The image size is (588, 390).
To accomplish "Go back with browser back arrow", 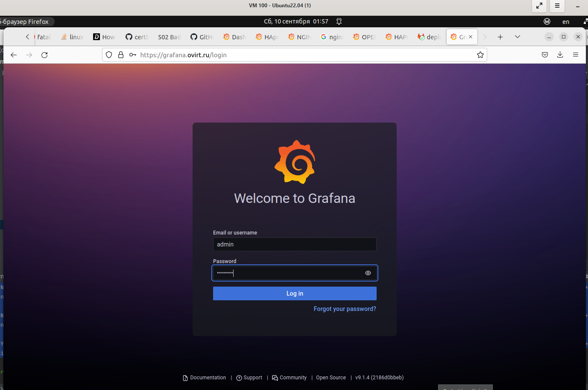I will (14, 55).
